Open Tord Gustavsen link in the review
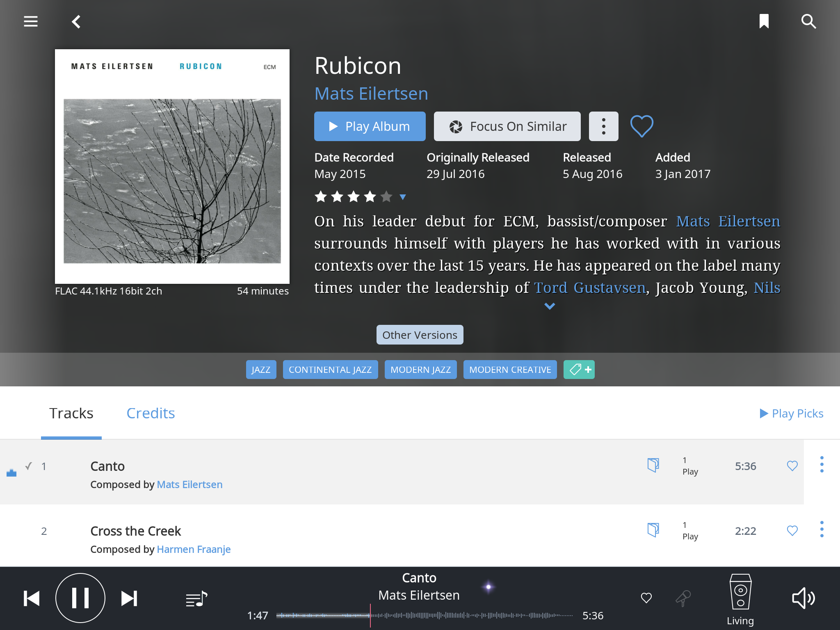840x630 pixels. [x=590, y=288]
